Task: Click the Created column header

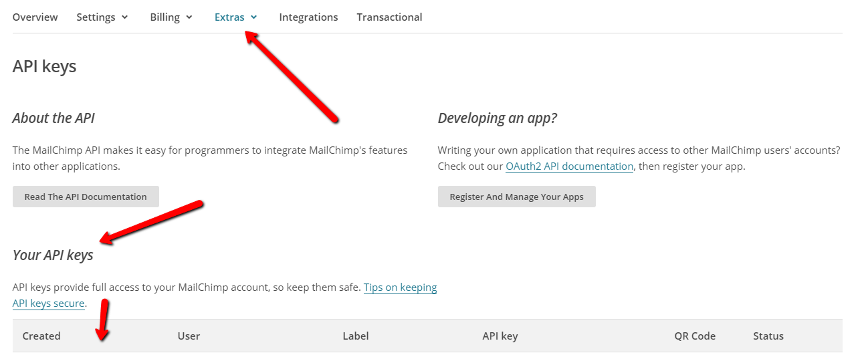Action: [41, 336]
